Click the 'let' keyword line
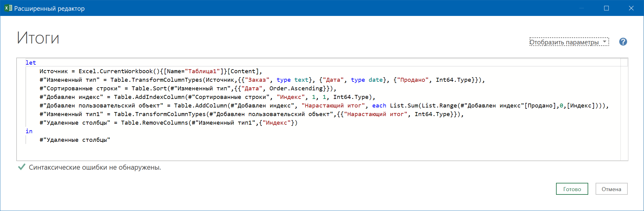The image size is (644, 211). [31, 62]
